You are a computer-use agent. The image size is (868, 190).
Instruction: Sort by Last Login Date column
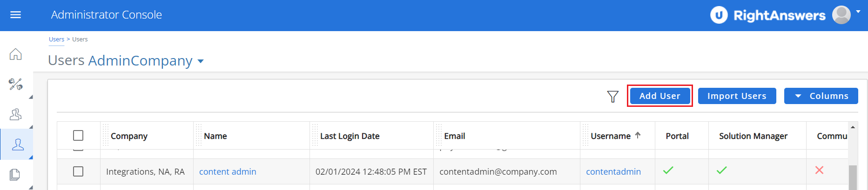tap(350, 136)
